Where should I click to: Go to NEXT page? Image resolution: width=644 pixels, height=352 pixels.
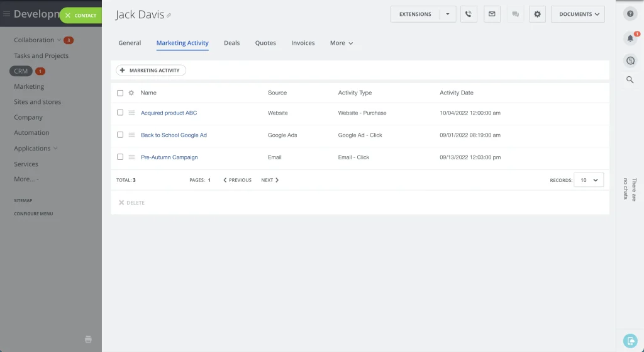click(270, 180)
